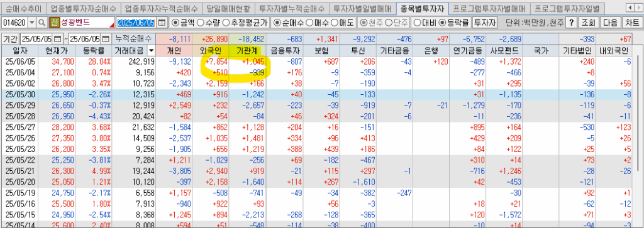Click the 누적순매수 label cell
The height and width of the screenshot is (228, 644).
[134, 40]
